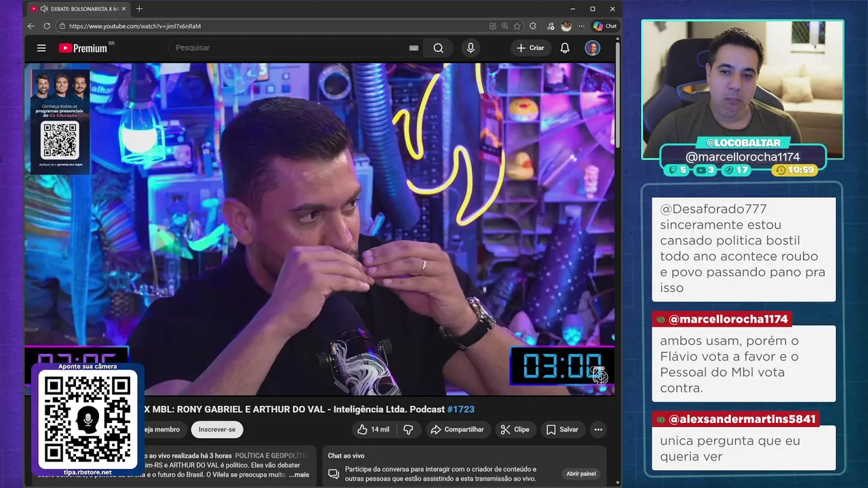
Task: Click the tipa.rbstore.net text under QR
Action: click(87, 472)
